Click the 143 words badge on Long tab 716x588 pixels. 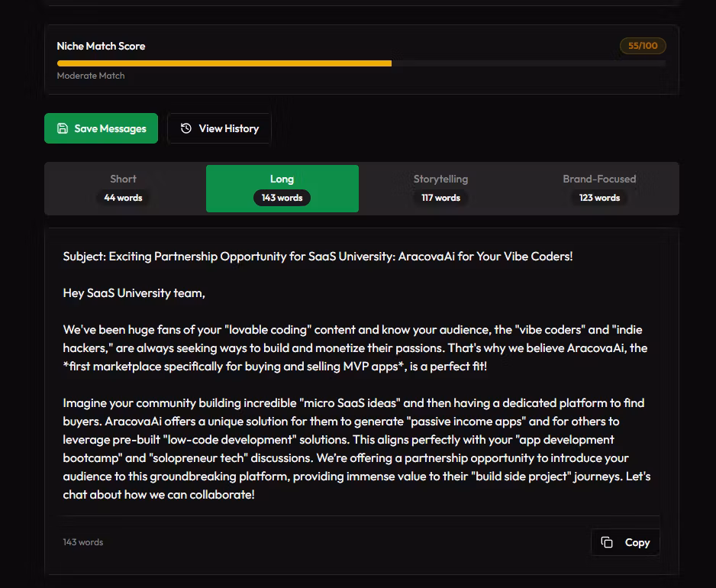tap(282, 198)
